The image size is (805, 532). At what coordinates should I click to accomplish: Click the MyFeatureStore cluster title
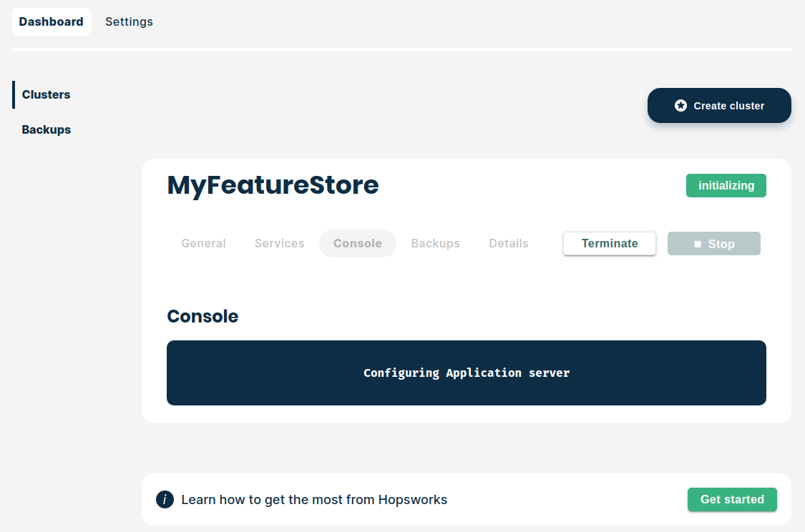pos(273,185)
